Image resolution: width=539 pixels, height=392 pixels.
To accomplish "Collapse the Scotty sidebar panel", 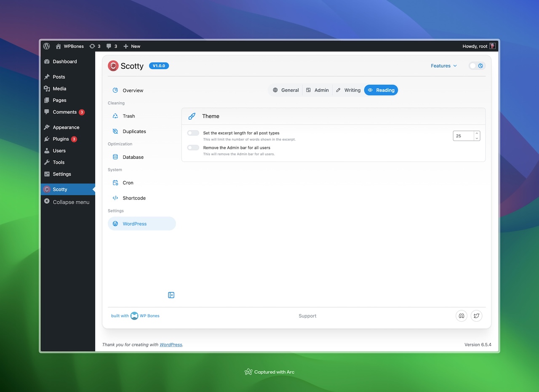I will [171, 295].
